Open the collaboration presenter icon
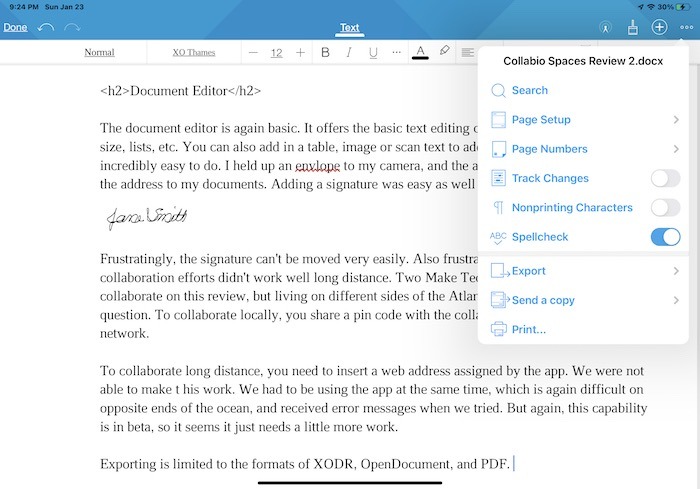This screenshot has width=700, height=489. [x=605, y=28]
